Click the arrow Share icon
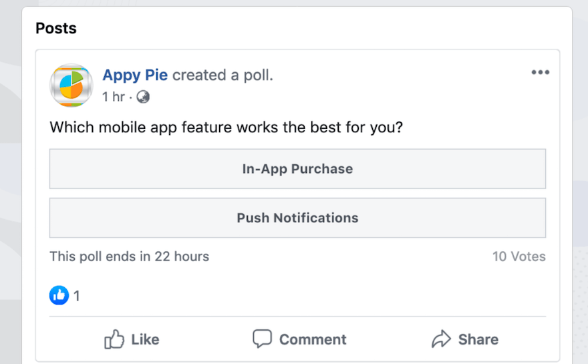 pos(441,339)
